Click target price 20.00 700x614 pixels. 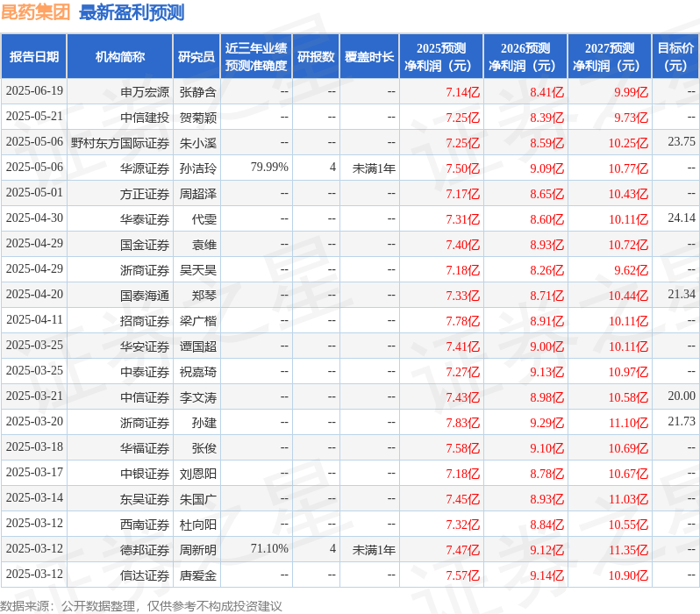(x=682, y=396)
